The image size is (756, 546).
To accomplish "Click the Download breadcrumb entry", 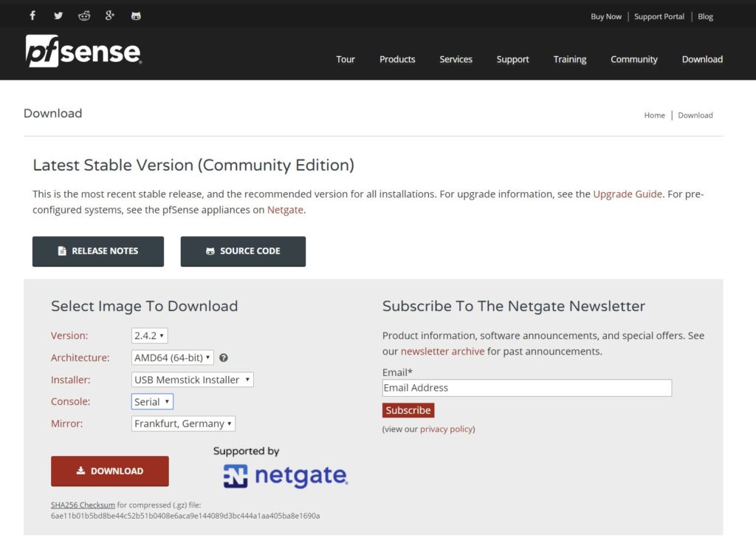I will tap(695, 115).
